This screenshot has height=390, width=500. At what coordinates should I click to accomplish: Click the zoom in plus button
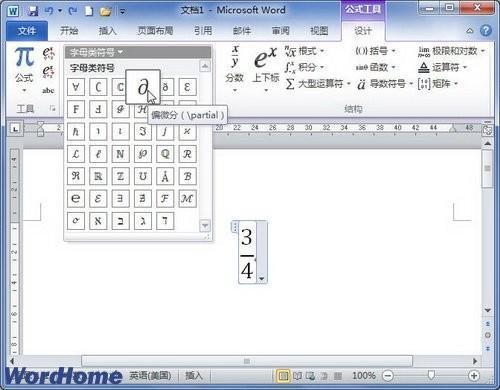[473, 376]
